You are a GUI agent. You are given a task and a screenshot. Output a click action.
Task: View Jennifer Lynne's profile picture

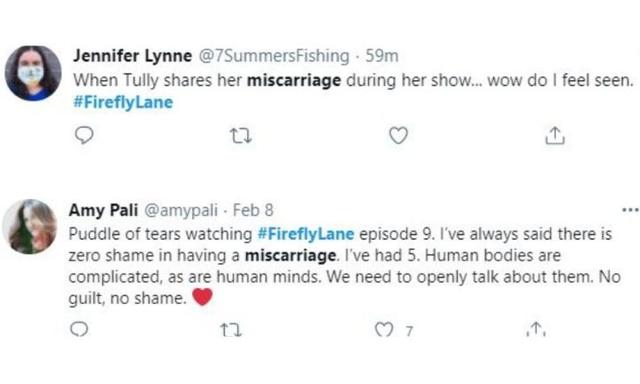(33, 73)
